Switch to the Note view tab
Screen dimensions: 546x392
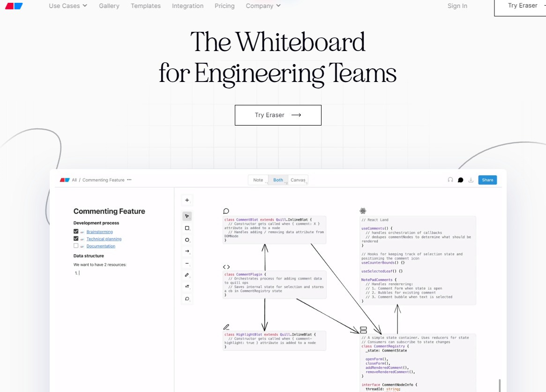[258, 180]
